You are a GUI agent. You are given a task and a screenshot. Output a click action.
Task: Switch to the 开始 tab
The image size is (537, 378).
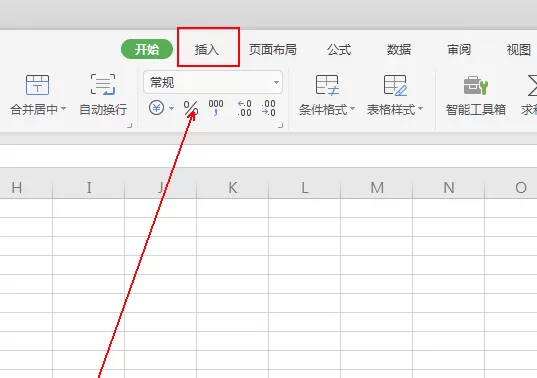click(x=147, y=49)
